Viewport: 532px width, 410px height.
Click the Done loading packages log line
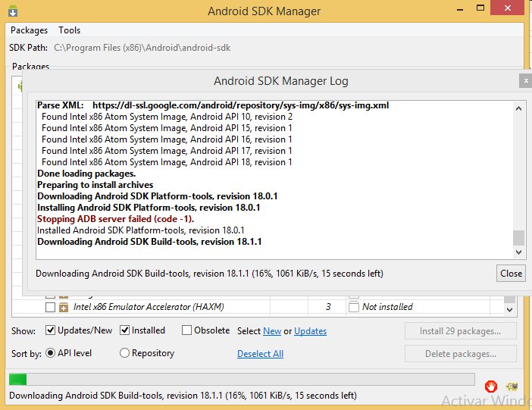pos(86,174)
